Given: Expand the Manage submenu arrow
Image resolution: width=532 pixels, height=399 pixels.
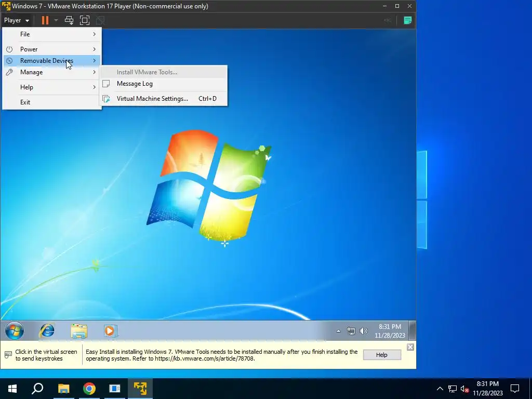Looking at the screenshot, I should coord(95,72).
